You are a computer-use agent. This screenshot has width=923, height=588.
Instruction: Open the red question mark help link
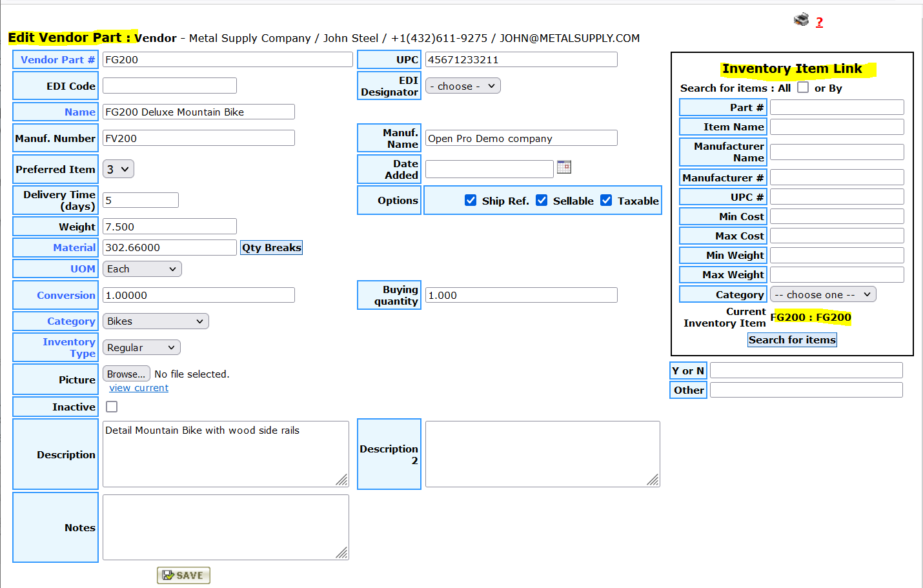click(x=819, y=22)
